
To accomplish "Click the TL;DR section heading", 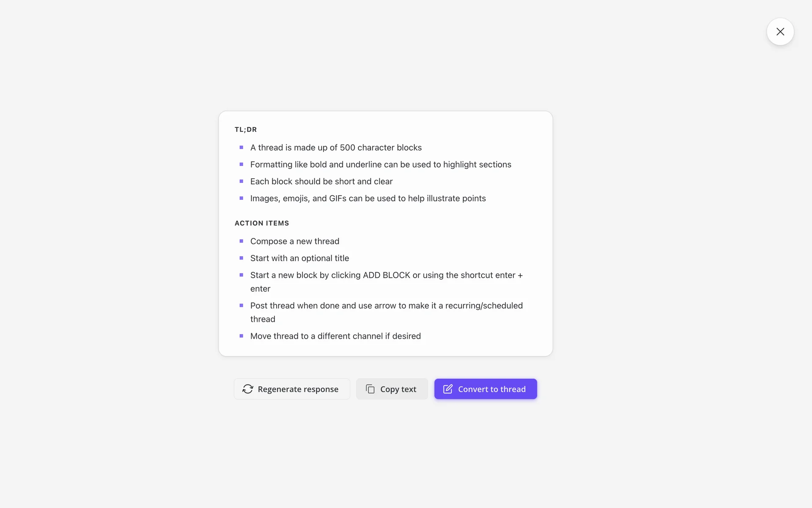I will 246,130.
